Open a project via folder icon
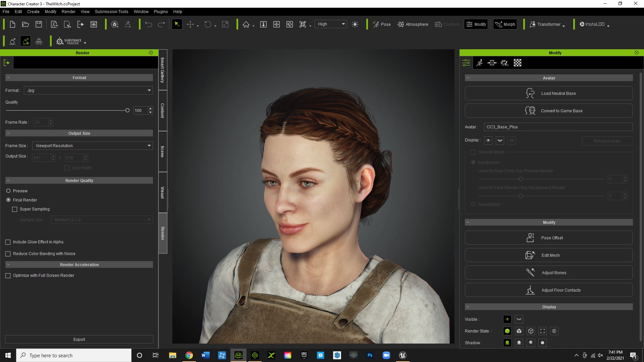The width and height of the screenshot is (644, 362). (x=25, y=24)
